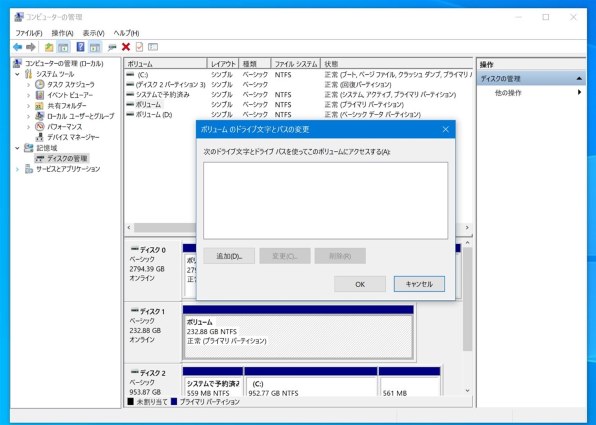Expand サービスとアプリケーション node
Screen dimensions: 596x425
(x=17, y=169)
